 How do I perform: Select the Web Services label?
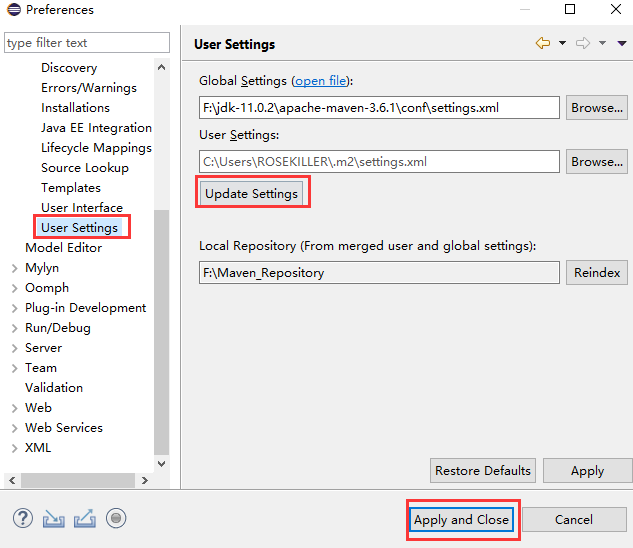(64, 428)
